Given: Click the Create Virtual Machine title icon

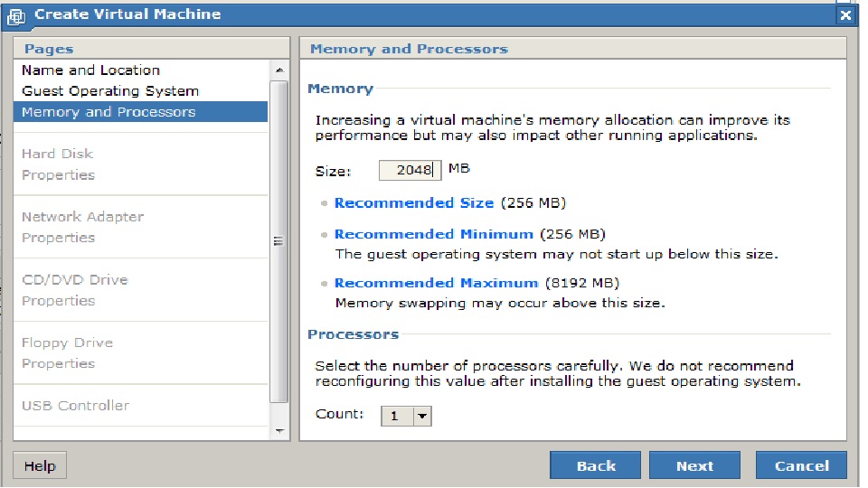Looking at the screenshot, I should [x=16, y=15].
